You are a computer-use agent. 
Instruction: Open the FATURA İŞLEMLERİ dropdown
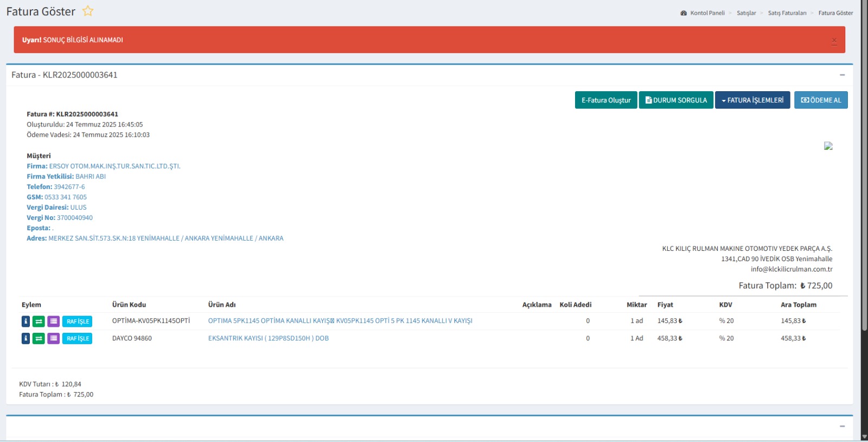point(752,100)
